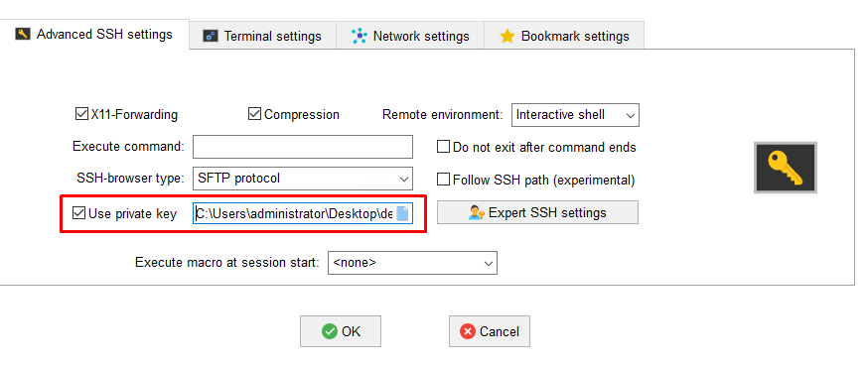
Task: Click the Execute command input field
Action: [303, 147]
